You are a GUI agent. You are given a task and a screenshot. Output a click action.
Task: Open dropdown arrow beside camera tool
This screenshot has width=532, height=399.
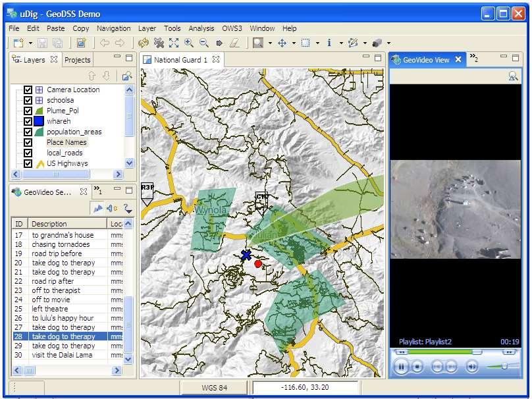pos(389,43)
